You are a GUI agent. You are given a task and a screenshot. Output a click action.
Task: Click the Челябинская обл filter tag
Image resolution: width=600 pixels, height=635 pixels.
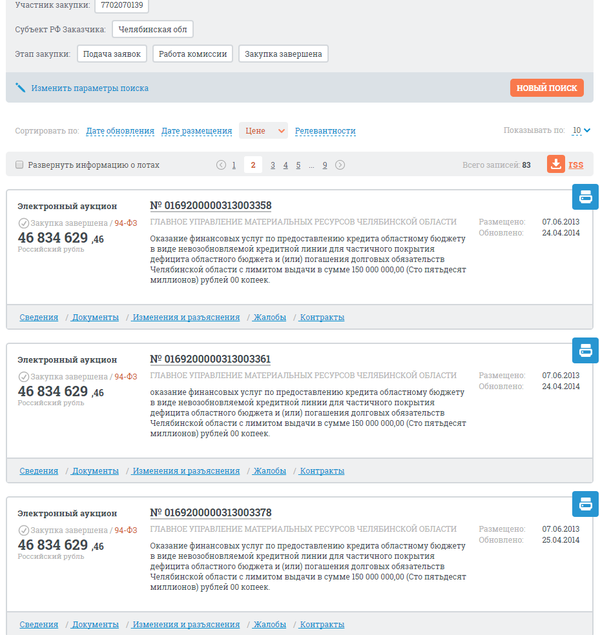click(152, 29)
